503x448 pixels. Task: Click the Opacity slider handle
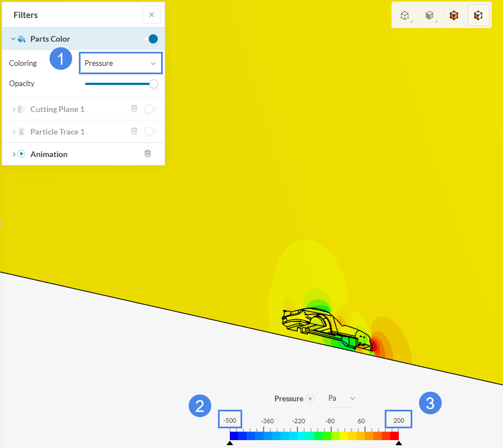(153, 84)
